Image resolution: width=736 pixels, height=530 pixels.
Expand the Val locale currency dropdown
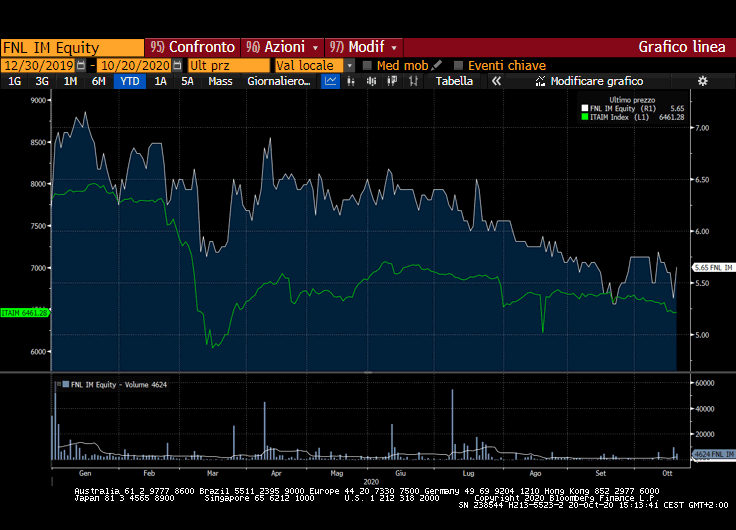click(x=349, y=65)
